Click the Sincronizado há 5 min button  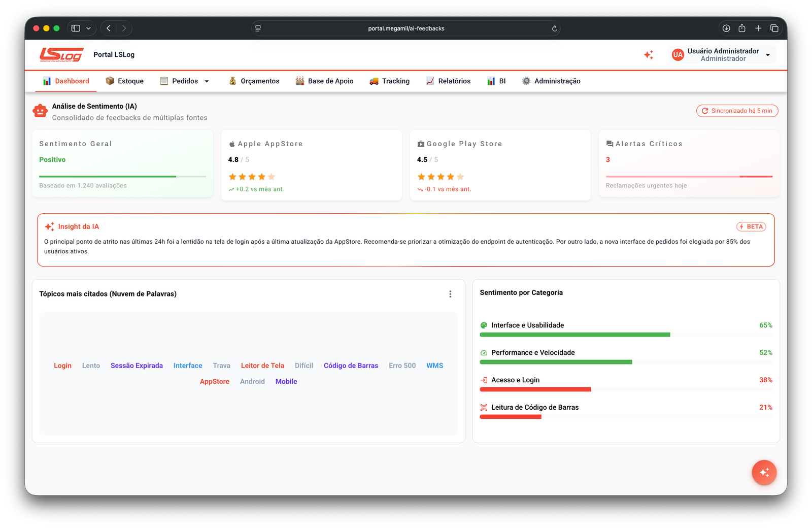[737, 111]
